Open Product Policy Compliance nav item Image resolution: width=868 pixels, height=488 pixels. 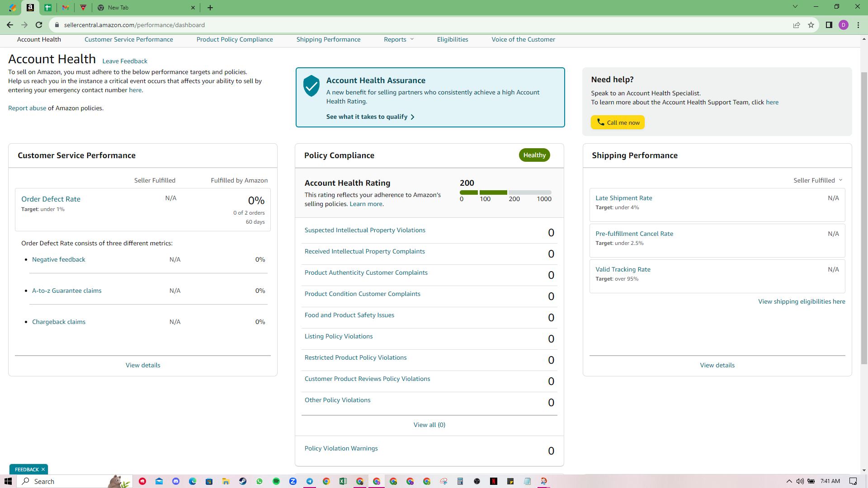pos(235,40)
